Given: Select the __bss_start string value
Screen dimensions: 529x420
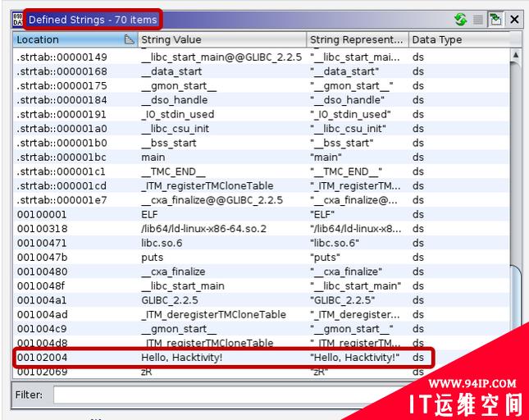Looking at the screenshot, I should [x=169, y=143].
